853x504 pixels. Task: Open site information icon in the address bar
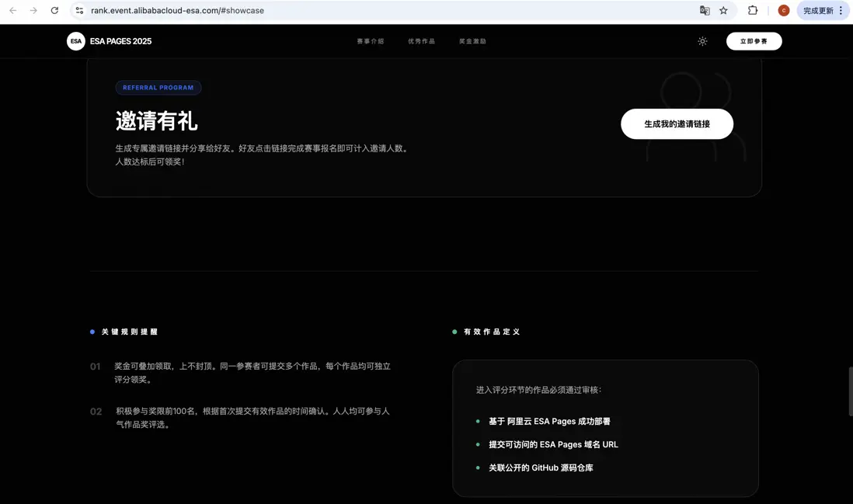(x=79, y=10)
